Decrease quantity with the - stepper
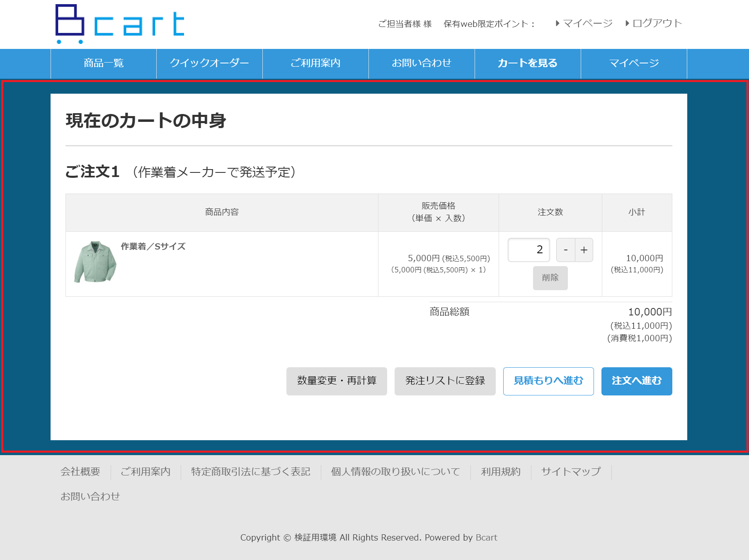This screenshot has width=749, height=560. click(565, 250)
